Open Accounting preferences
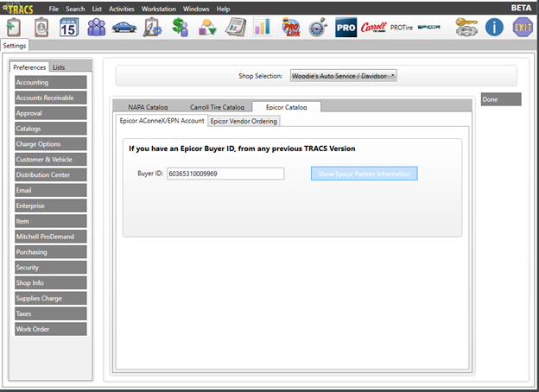Viewport: 539px width, 392px height. (50, 82)
